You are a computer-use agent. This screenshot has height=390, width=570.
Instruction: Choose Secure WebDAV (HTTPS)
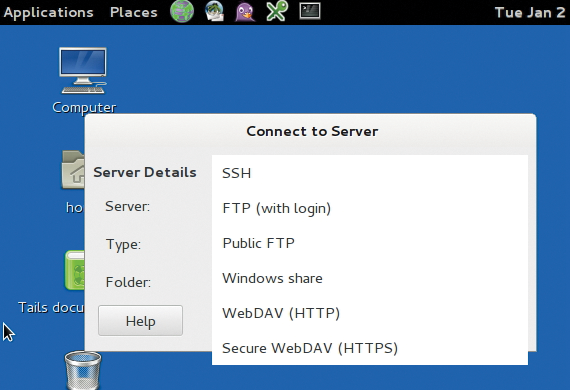370,348
